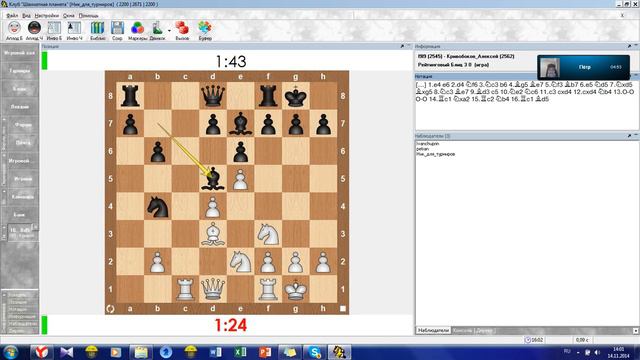Click the white queen on d1

coord(213,289)
